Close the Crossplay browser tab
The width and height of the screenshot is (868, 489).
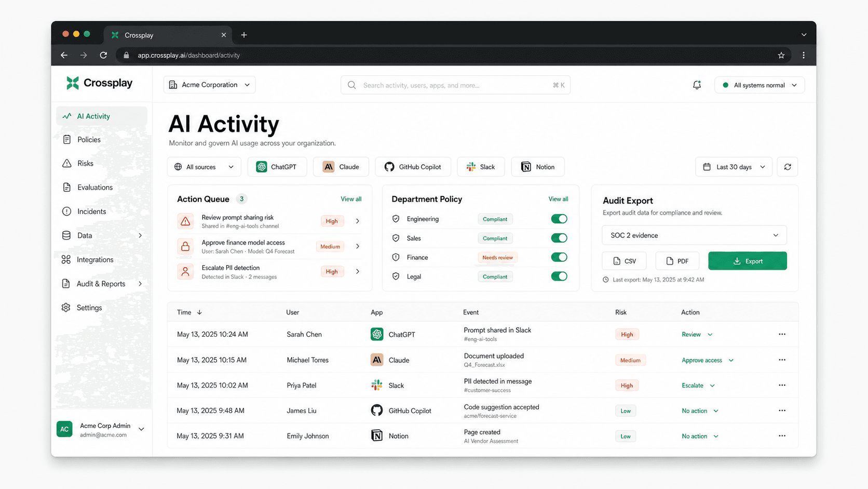(x=224, y=35)
